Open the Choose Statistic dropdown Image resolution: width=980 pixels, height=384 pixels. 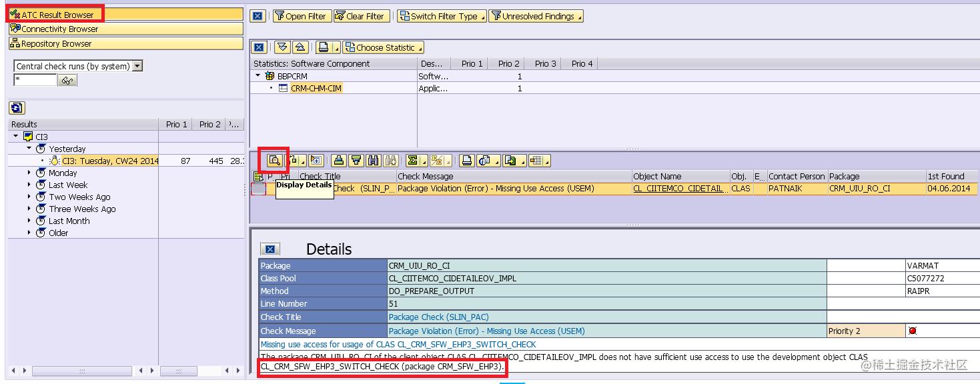(384, 47)
